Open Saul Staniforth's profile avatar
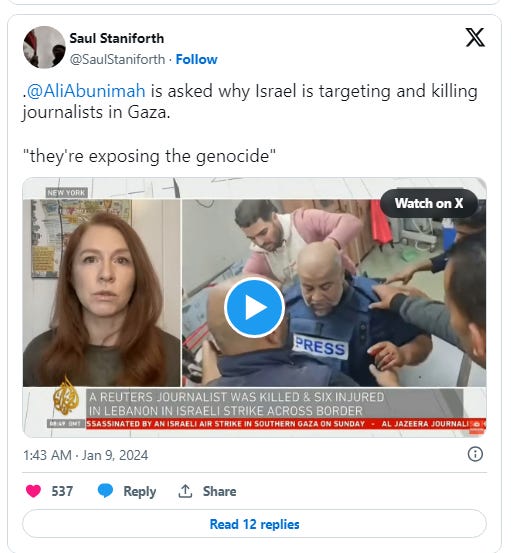The width and height of the screenshot is (527, 553). pyautogui.click(x=44, y=47)
